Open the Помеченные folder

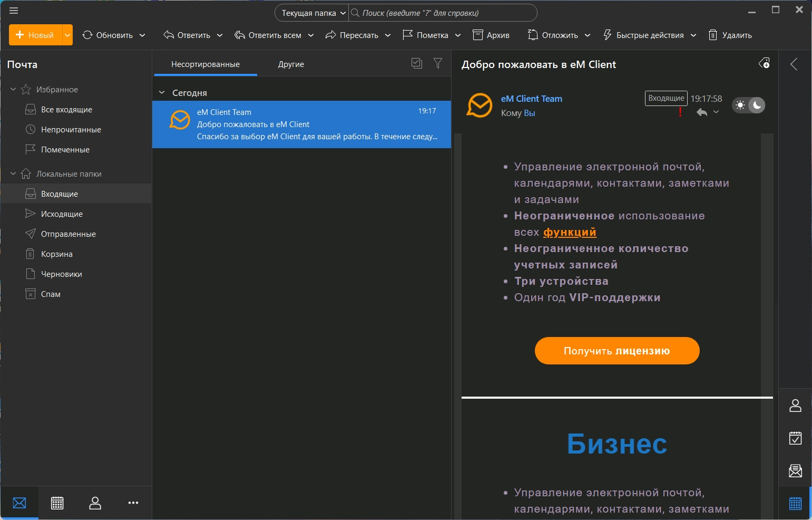tap(76, 150)
